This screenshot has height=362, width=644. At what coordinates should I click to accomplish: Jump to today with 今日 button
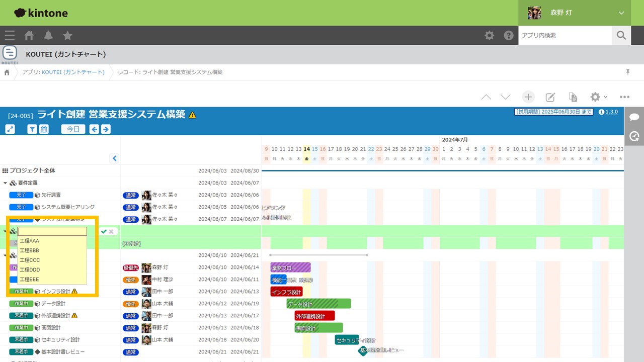point(73,129)
